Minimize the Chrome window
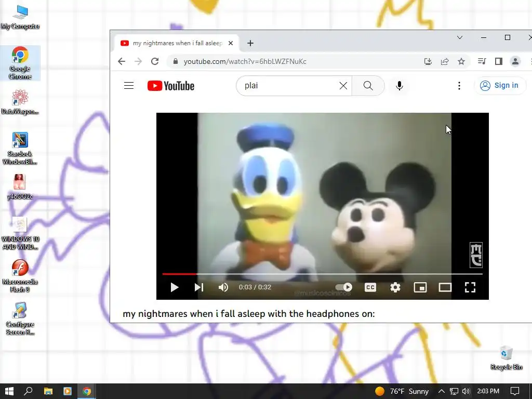 click(484, 37)
